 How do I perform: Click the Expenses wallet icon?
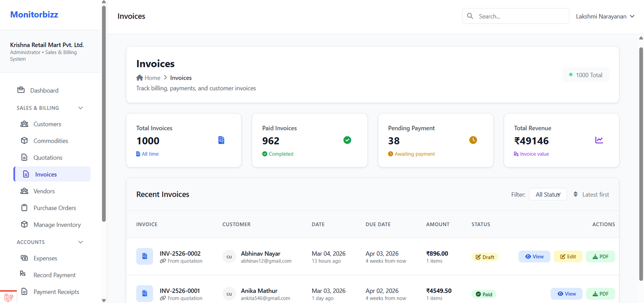click(24, 258)
